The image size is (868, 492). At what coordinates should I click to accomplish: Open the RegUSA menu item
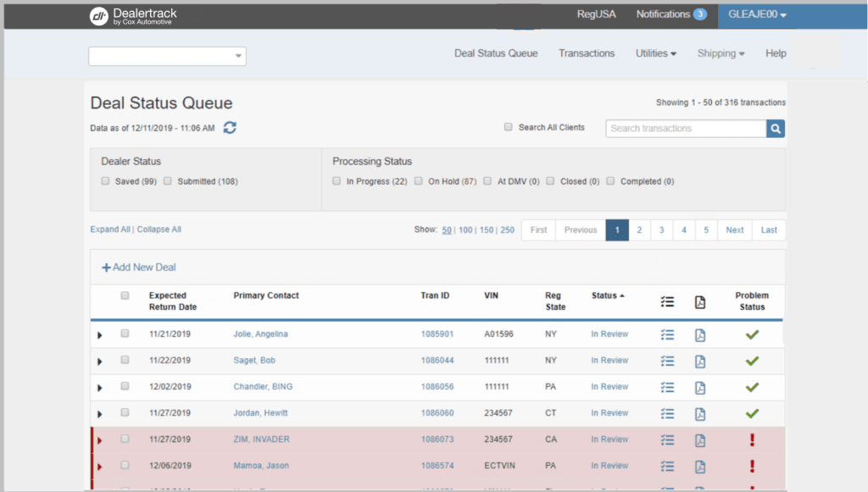596,14
